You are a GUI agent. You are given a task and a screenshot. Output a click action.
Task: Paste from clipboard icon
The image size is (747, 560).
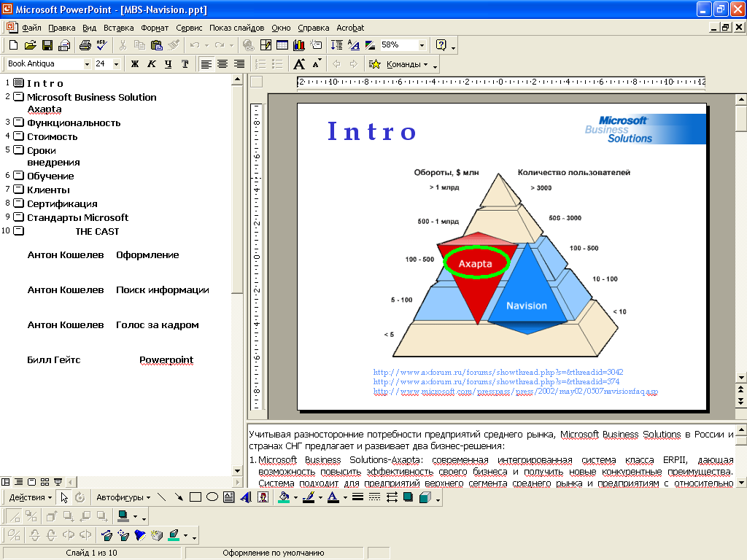(156, 45)
